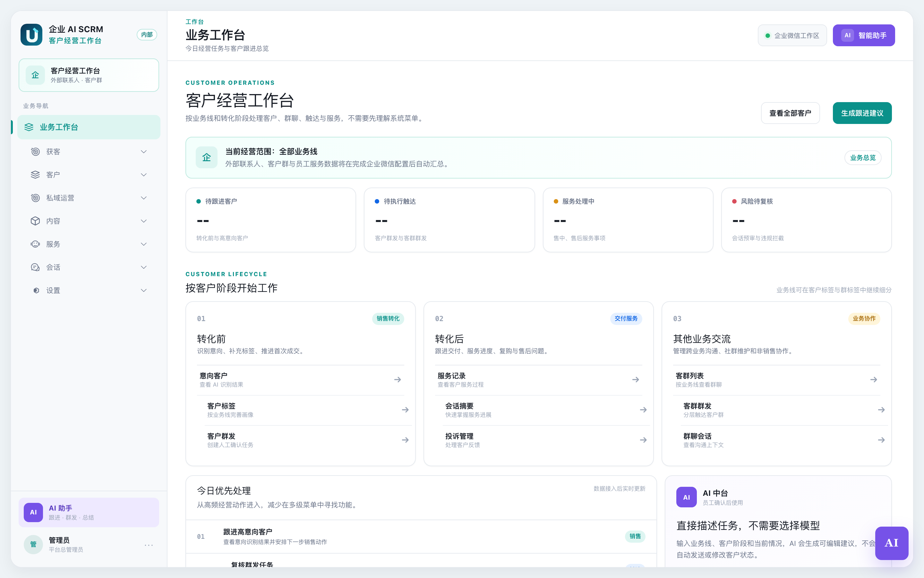This screenshot has width=924, height=578.
Task: Click the arrow on 客户标签 row
Action: (405, 410)
